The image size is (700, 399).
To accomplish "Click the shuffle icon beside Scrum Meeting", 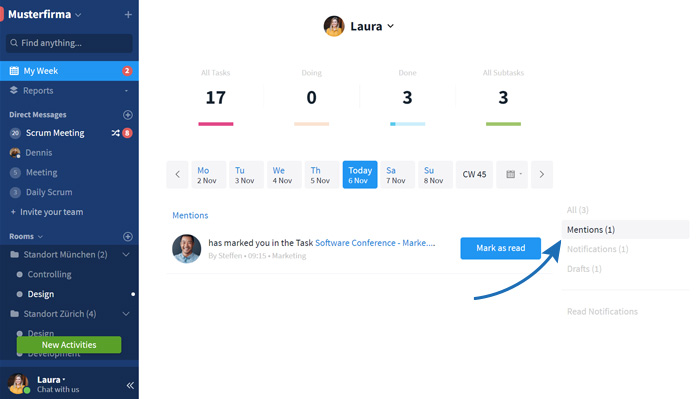I will [116, 133].
